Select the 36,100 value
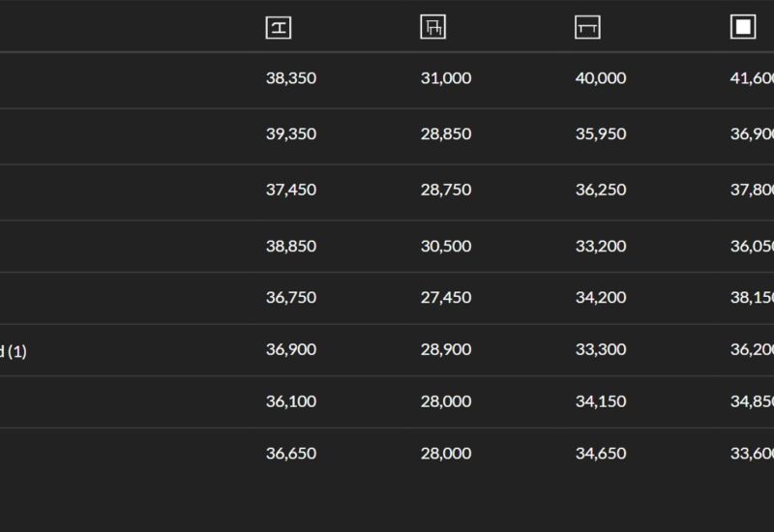Image resolution: width=774 pixels, height=532 pixels. [x=291, y=401]
